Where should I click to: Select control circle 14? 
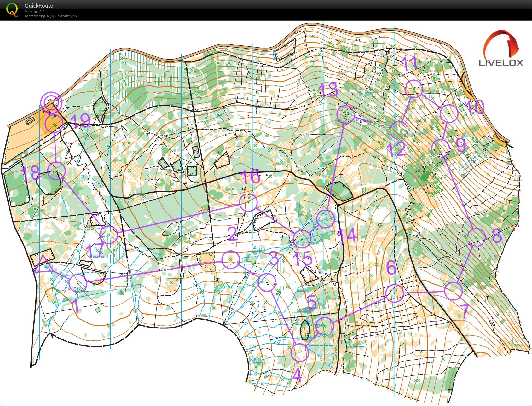pyautogui.click(x=325, y=218)
